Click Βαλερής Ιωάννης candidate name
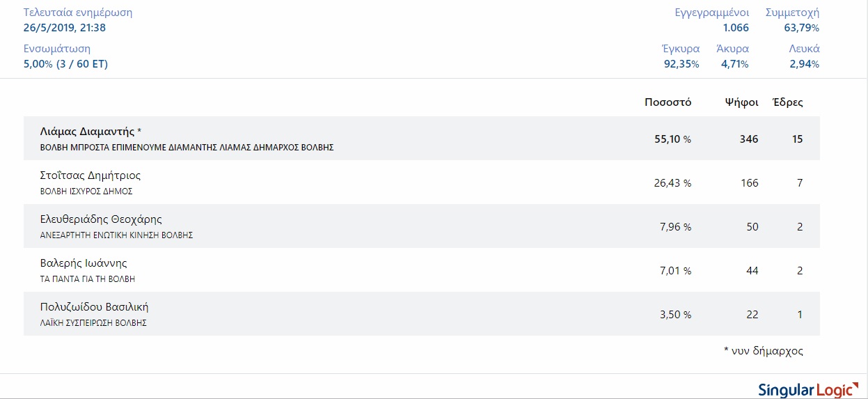The height and width of the screenshot is (399, 868). point(84,263)
